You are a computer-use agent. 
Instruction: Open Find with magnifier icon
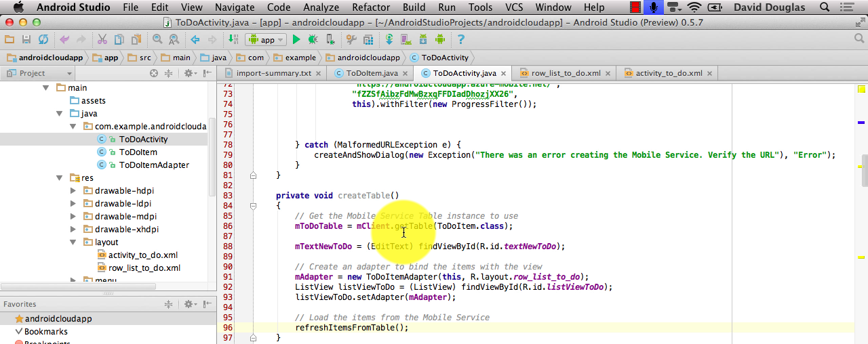(157, 40)
